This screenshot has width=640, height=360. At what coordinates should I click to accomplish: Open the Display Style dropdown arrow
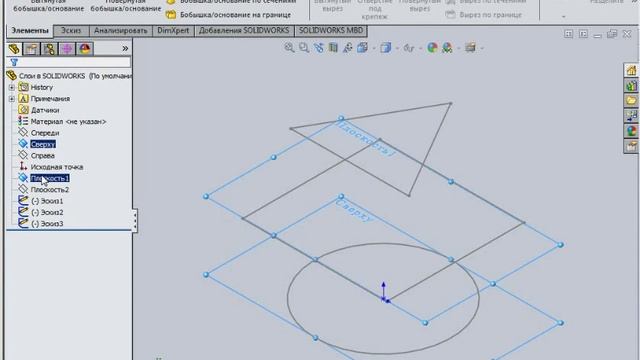tap(397, 49)
